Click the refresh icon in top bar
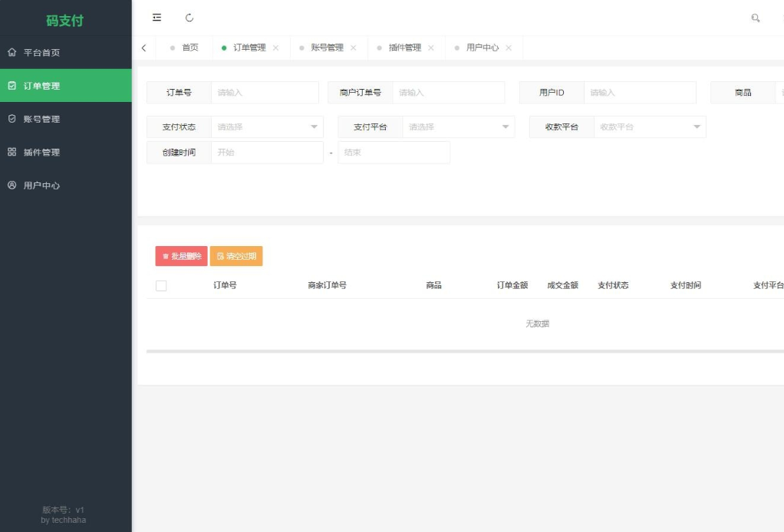 pyautogui.click(x=189, y=18)
